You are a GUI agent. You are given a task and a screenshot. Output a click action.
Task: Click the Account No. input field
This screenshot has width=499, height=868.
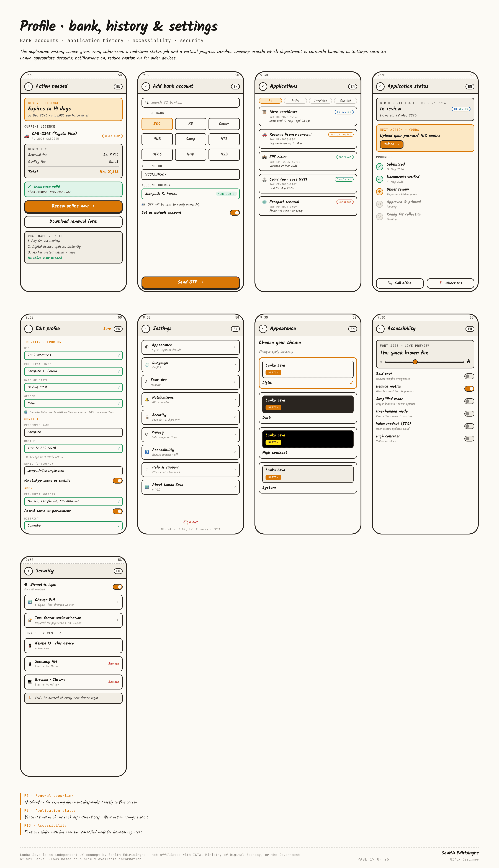click(x=191, y=174)
